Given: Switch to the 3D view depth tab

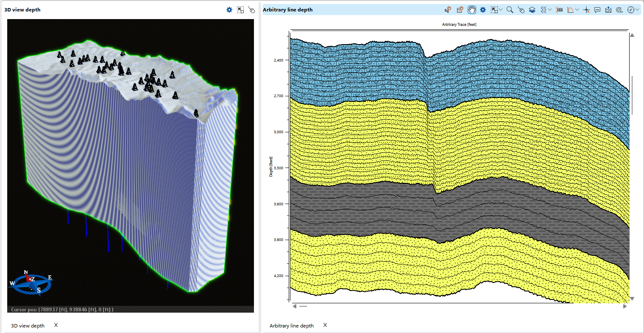Looking at the screenshot, I should pos(28,325).
